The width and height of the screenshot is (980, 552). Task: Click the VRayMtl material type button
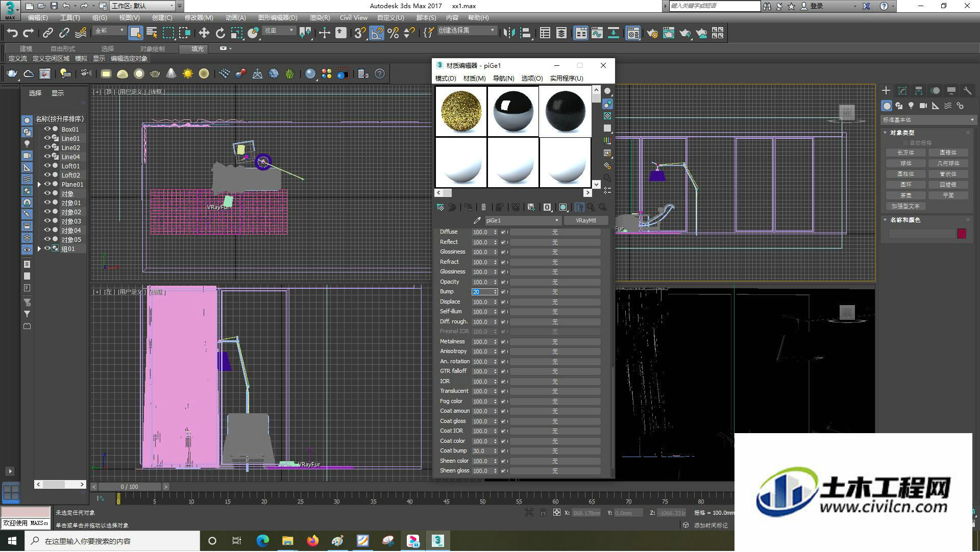click(585, 220)
